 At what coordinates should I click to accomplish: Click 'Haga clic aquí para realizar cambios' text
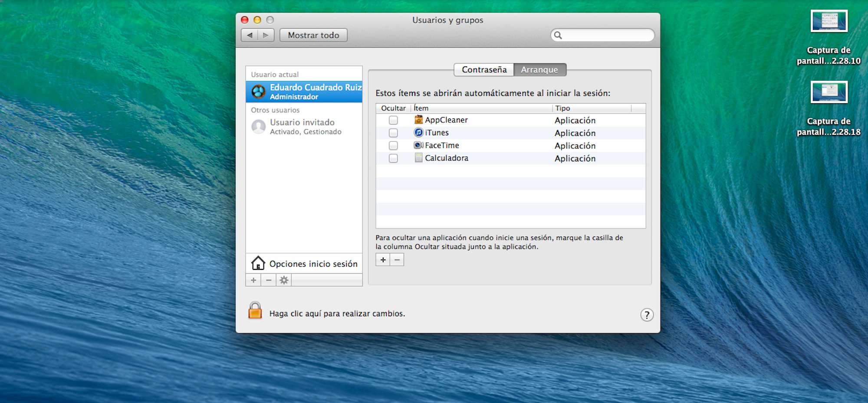337,313
